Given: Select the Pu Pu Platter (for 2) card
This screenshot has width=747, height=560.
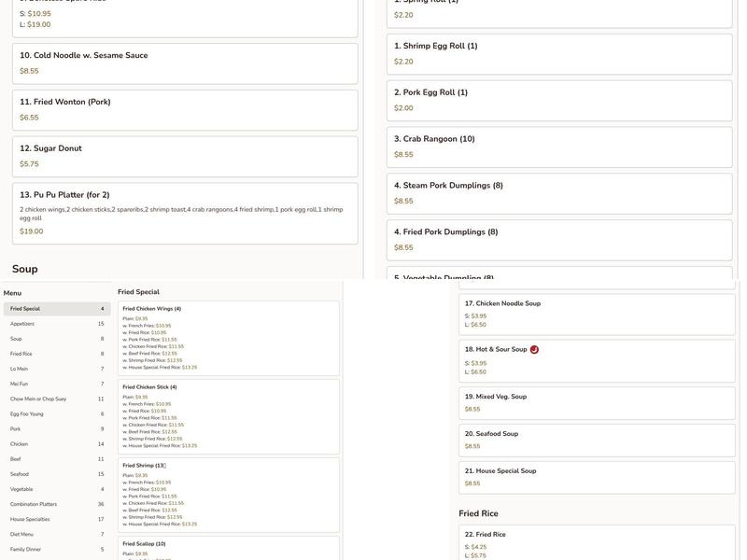Looking at the screenshot, I should [184, 213].
